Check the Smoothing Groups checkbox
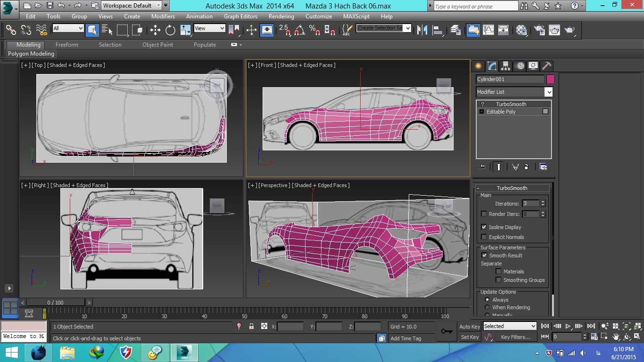This screenshot has height=362, width=644. pyautogui.click(x=498, y=280)
